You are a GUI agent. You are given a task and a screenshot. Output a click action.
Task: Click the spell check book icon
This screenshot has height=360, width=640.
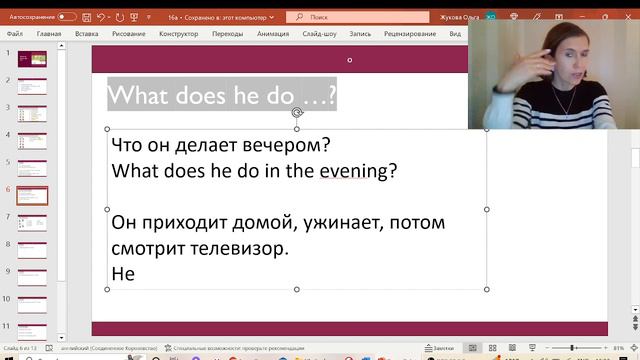[49, 348]
